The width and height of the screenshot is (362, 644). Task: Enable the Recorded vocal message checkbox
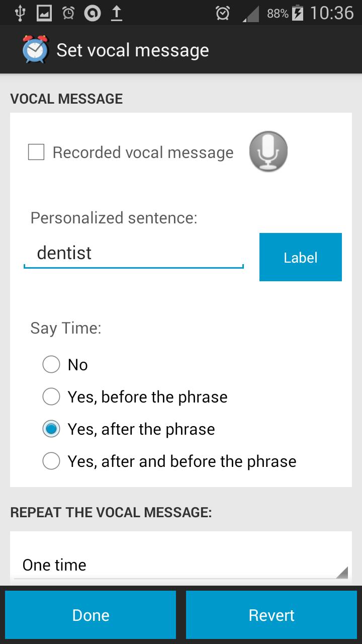click(x=36, y=152)
